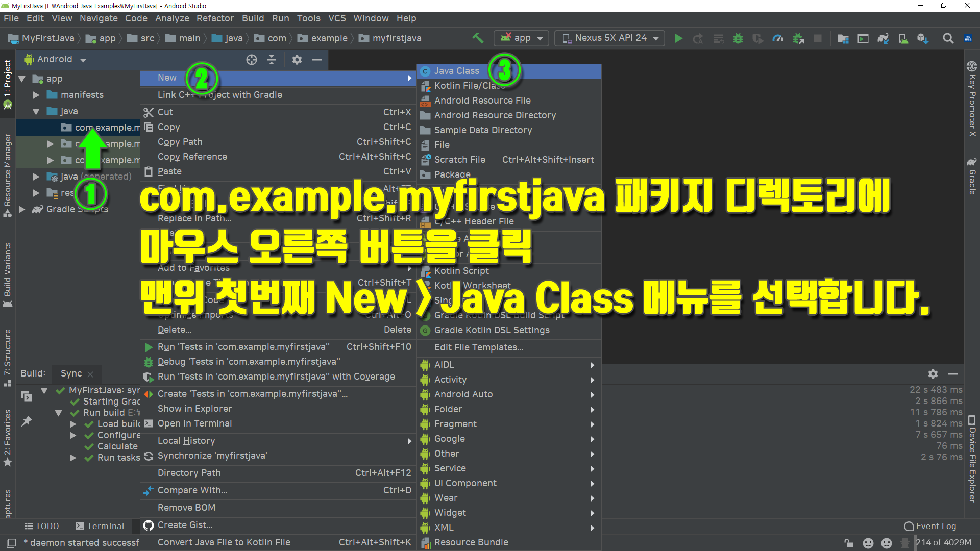Open Build panel settings gear
The height and width of the screenshot is (551, 980).
point(933,374)
